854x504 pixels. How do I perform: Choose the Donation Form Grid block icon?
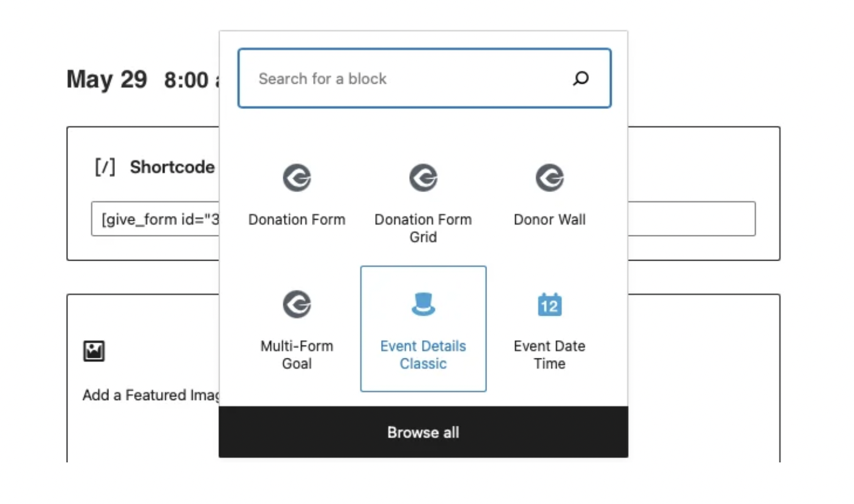coord(423,178)
